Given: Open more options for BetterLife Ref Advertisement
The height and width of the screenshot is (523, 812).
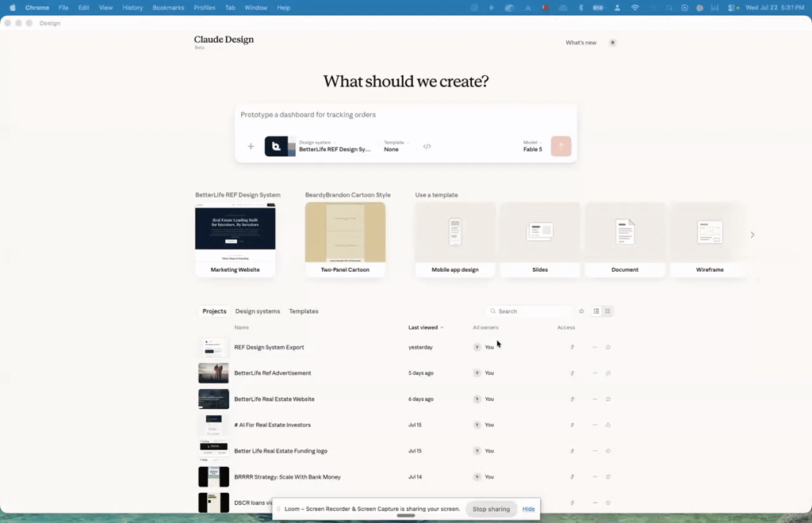Looking at the screenshot, I should coord(595,373).
